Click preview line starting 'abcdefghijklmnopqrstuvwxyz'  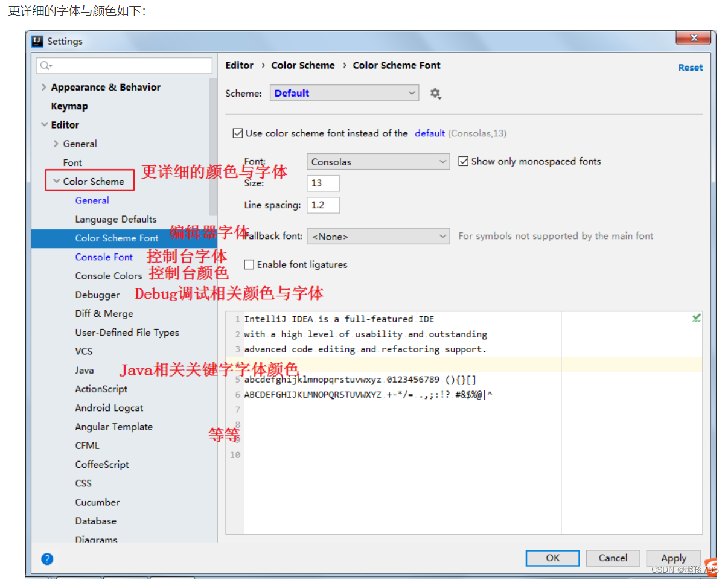coord(360,380)
